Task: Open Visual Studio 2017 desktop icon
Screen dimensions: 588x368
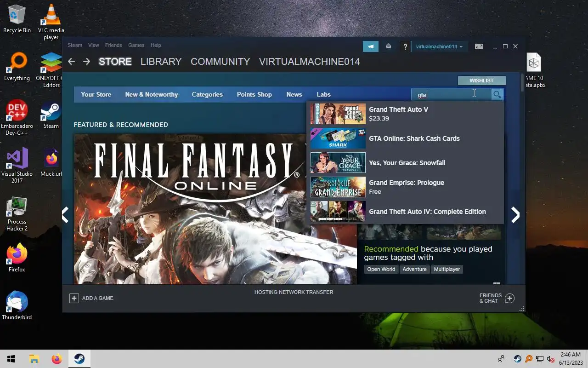Action: pos(17,166)
